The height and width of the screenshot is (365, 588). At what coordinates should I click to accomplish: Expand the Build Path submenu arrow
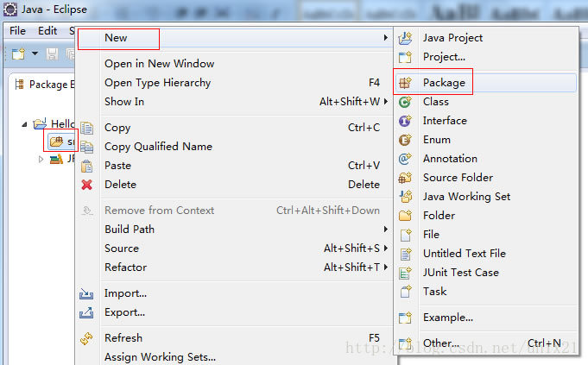pyautogui.click(x=385, y=229)
